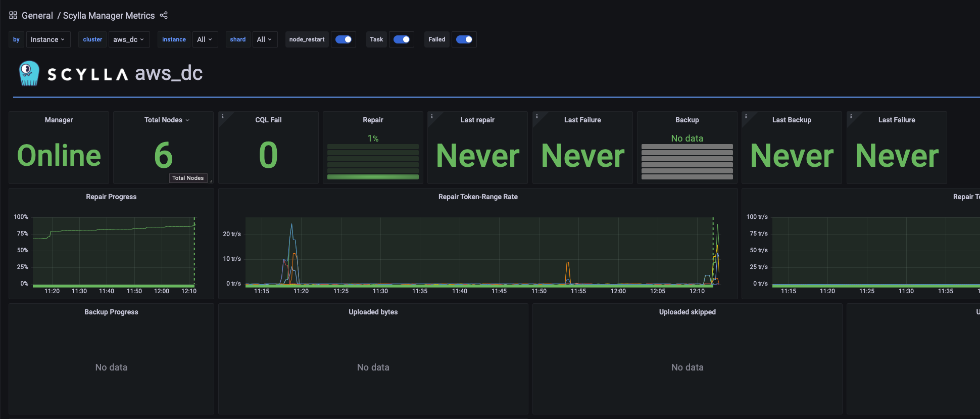The width and height of the screenshot is (980, 419).
Task: Toggle the node_restart annotation switch
Action: point(344,39)
